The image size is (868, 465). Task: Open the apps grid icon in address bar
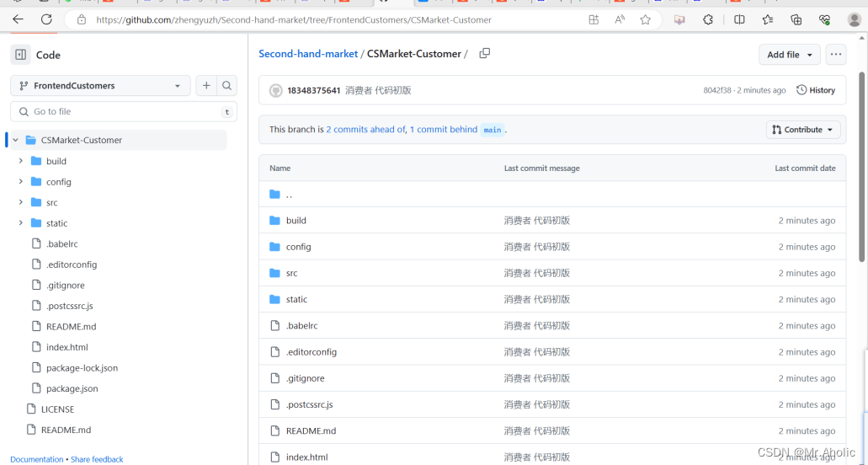594,20
